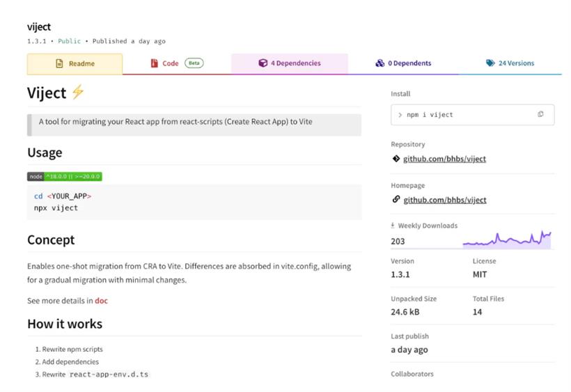Open the Readme tab

coord(75,63)
